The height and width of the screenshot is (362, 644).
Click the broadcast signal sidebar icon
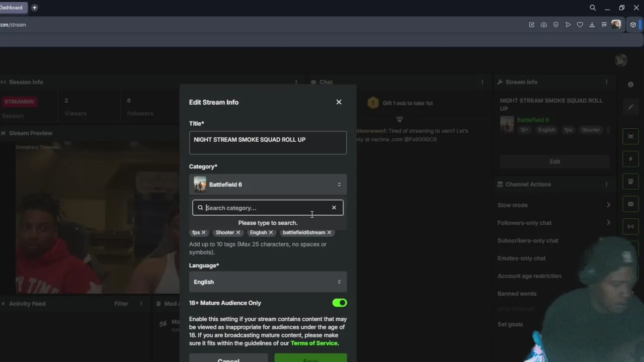tap(630, 226)
